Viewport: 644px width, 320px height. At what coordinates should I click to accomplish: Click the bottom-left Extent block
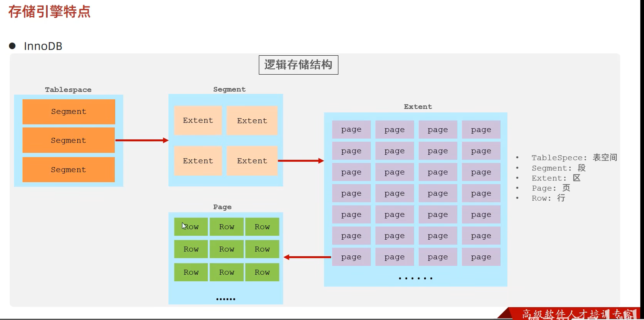[198, 161]
